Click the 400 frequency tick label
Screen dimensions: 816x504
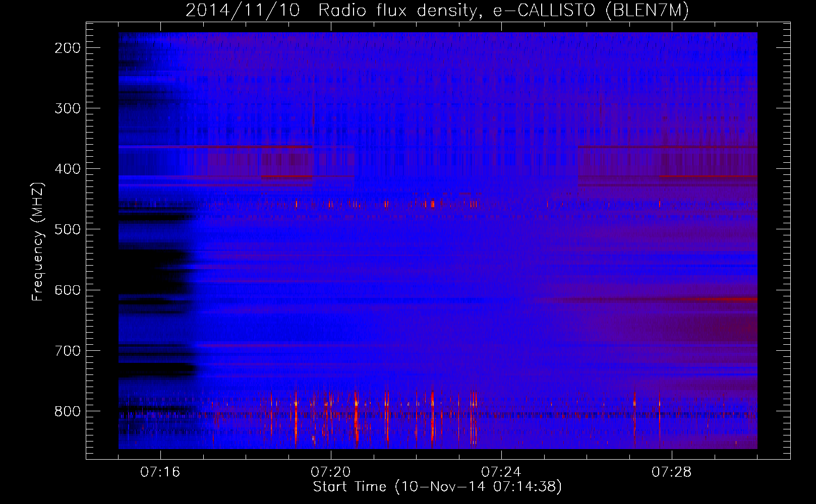click(x=67, y=169)
